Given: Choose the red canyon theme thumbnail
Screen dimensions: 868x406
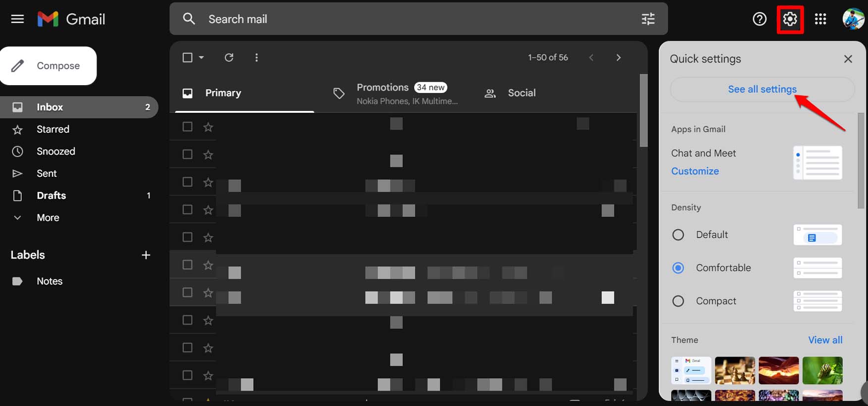Looking at the screenshot, I should coord(779,370).
